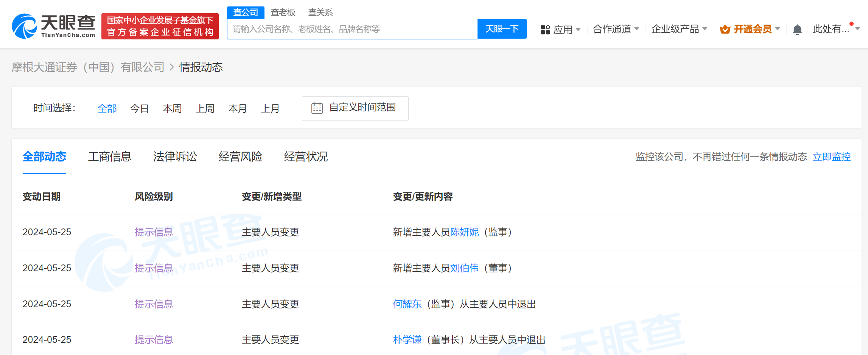Open the person link 朴学谦
This screenshot has width=868, height=355.
point(408,340)
